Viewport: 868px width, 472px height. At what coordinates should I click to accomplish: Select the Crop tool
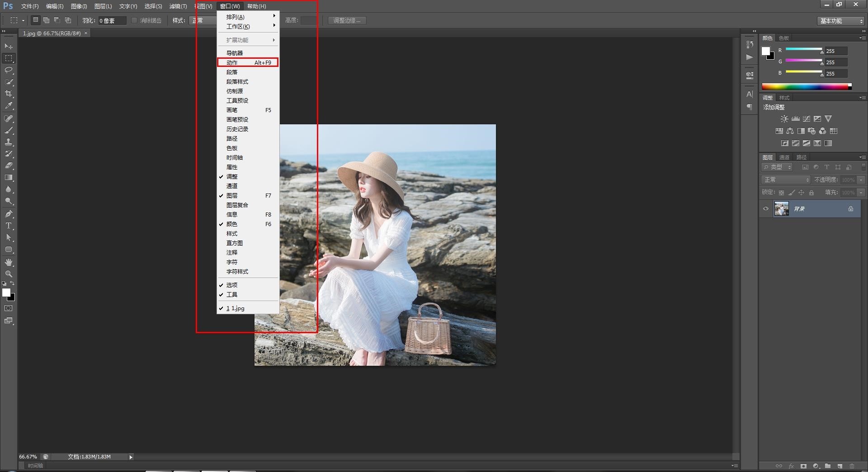click(9, 94)
